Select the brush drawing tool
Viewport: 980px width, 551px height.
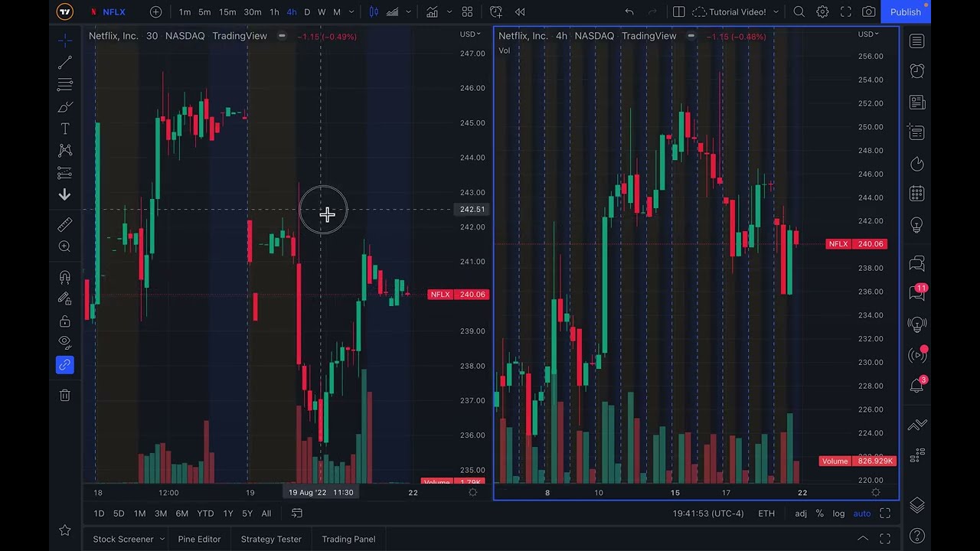click(x=65, y=106)
